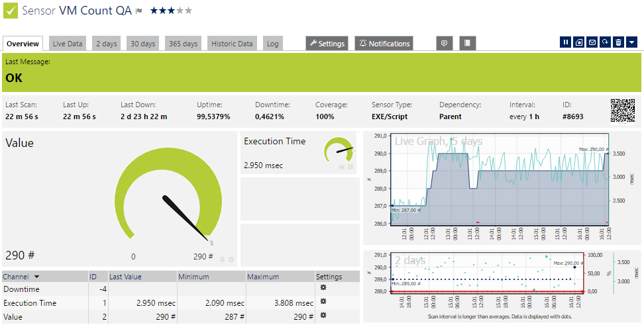Expand the dropdown arrow after trash icon

[631, 42]
